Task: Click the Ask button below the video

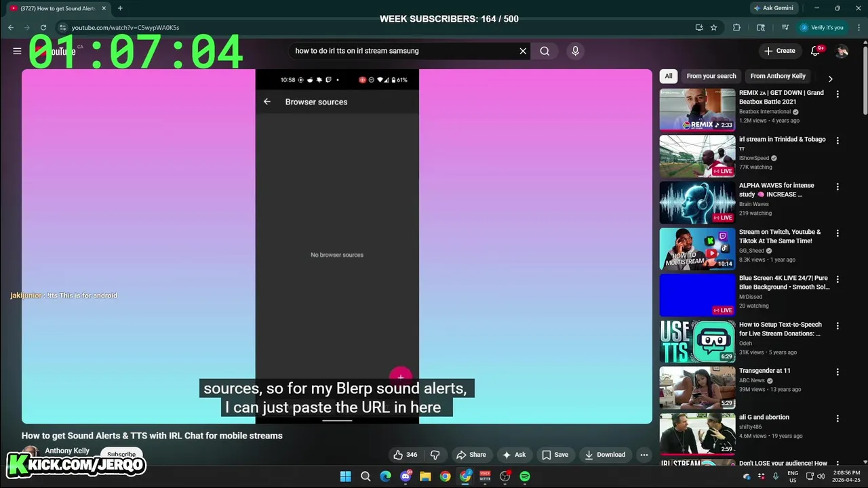Action: (513, 455)
